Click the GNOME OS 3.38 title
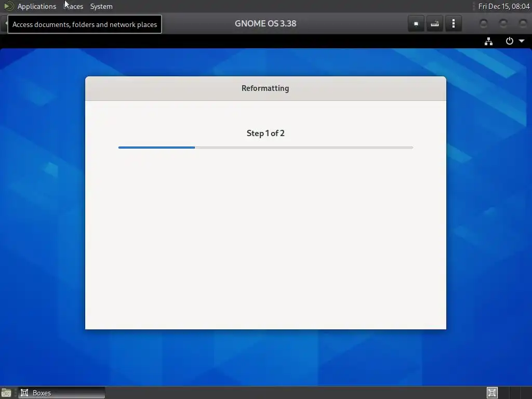 click(x=265, y=23)
